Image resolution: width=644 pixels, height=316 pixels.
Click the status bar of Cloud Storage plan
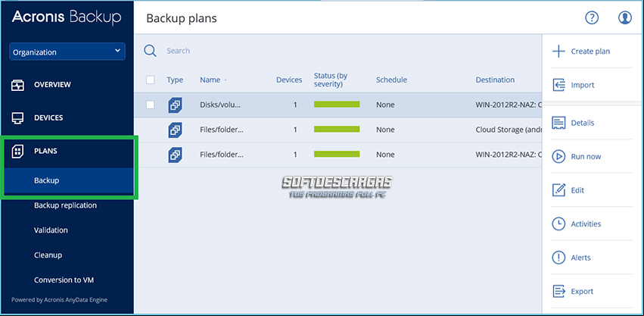pos(337,129)
